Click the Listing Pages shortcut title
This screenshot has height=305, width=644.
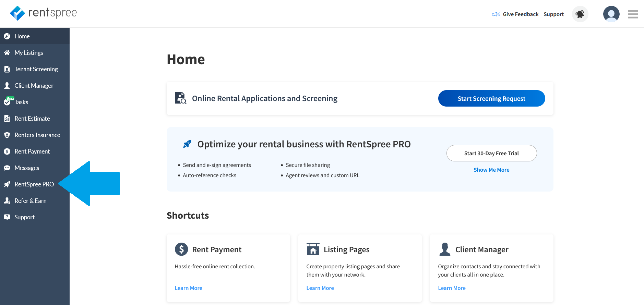tap(346, 249)
